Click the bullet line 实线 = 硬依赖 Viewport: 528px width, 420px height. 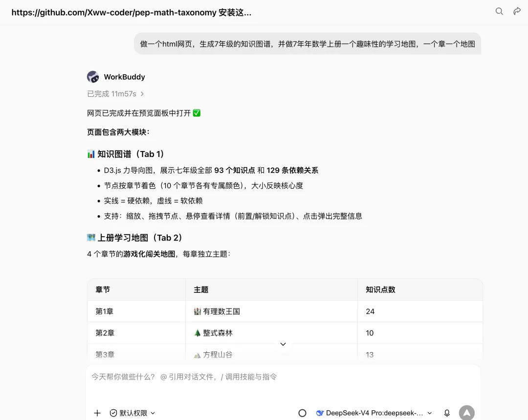pos(153,201)
